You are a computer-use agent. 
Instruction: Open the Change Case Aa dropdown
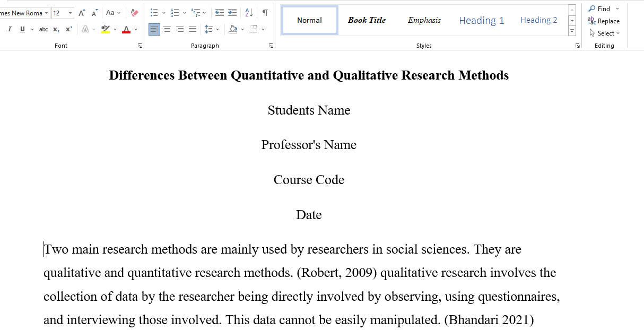pos(113,13)
